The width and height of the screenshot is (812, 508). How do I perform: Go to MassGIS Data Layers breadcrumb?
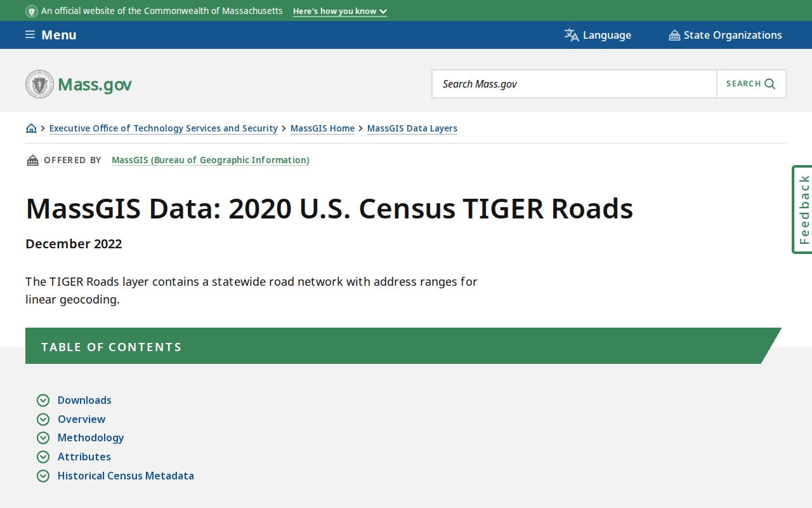tap(412, 128)
